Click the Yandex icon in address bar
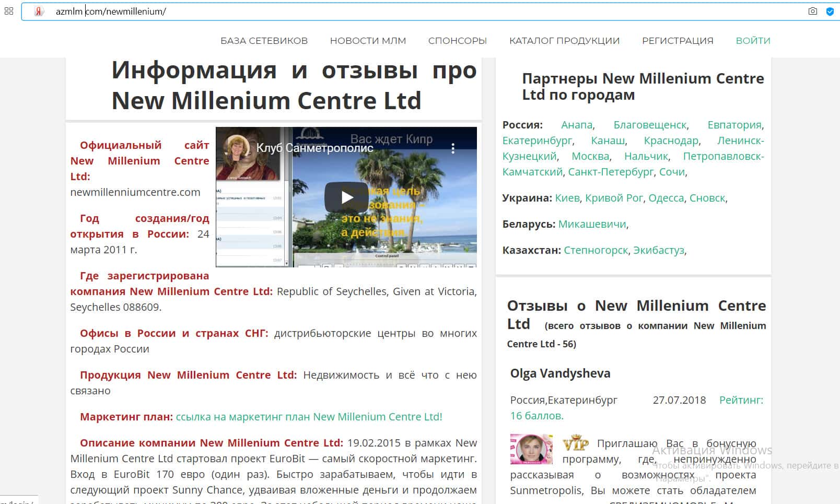Image resolution: width=840 pixels, height=504 pixels. (x=39, y=11)
